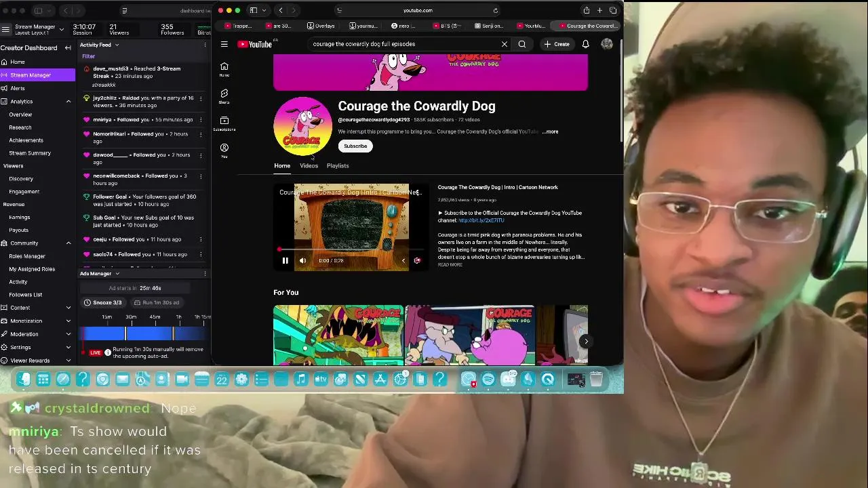Show next For You videos arrow
Screen dimensions: 868x488
(586, 341)
